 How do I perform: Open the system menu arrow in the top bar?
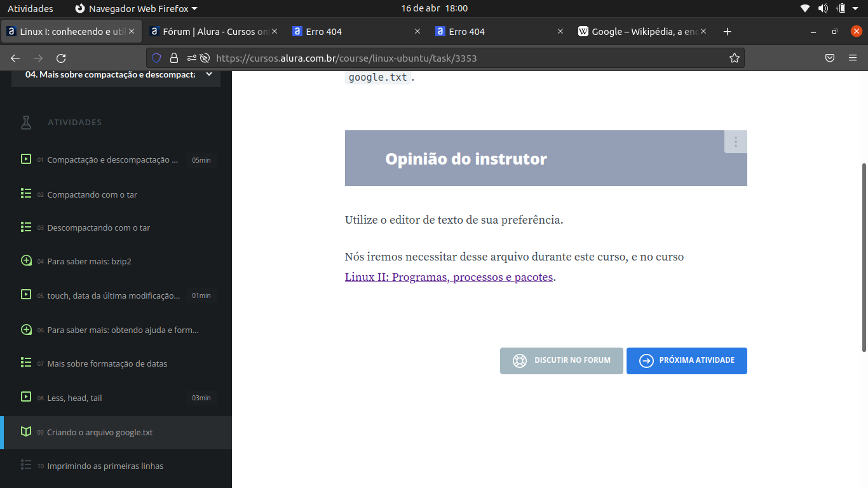point(857,8)
